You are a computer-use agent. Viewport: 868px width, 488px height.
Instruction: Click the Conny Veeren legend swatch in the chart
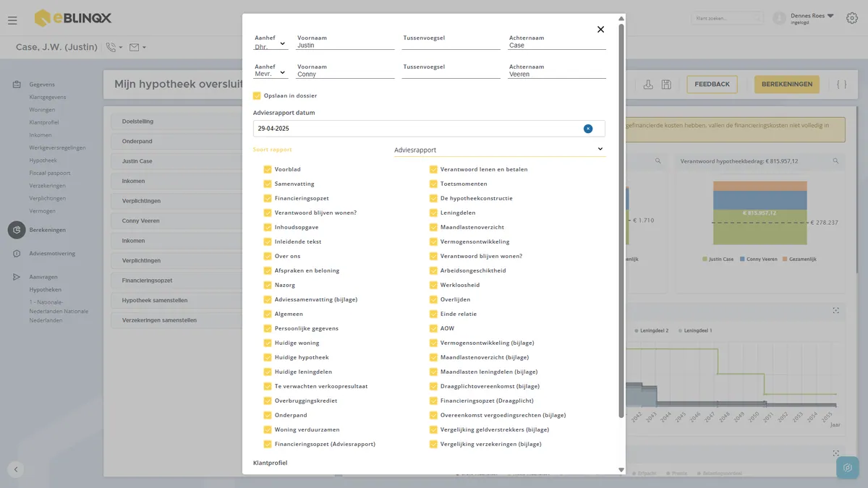pyautogui.click(x=741, y=259)
